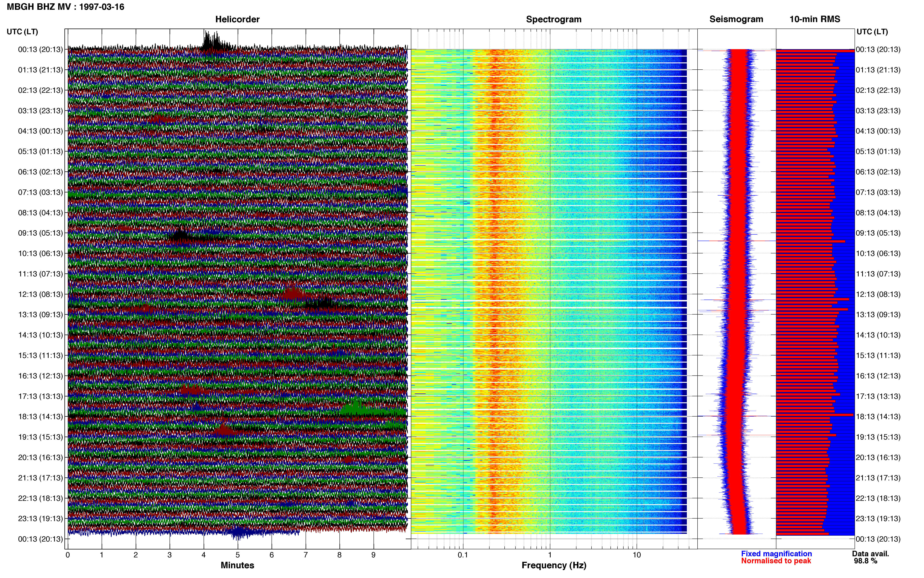Click the blue event burst on the bottom trace
The image size is (924, 578).
239,532
